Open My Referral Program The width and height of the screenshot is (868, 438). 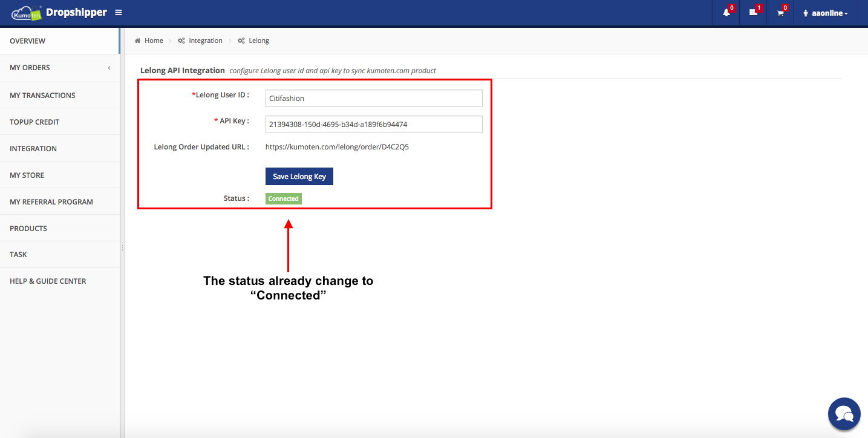60,201
